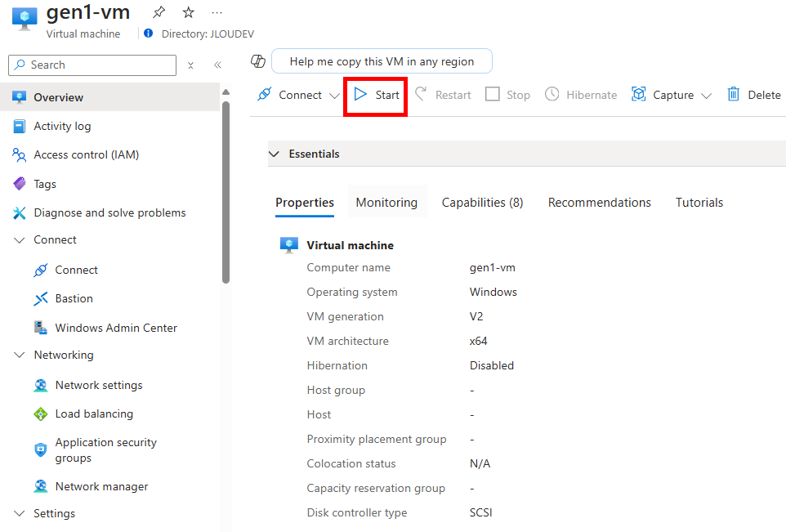786x532 pixels.
Task: Click the Directory: JLOUDEV text
Action: [208, 34]
